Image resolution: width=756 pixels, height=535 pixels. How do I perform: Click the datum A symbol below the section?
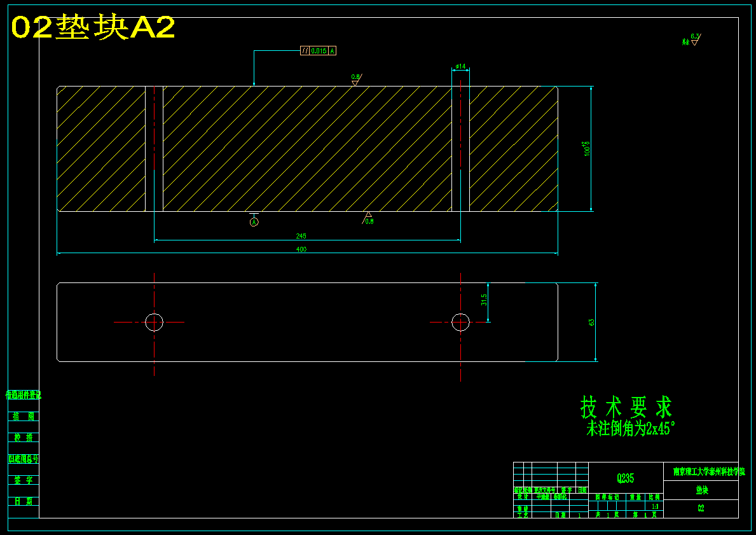(x=254, y=219)
